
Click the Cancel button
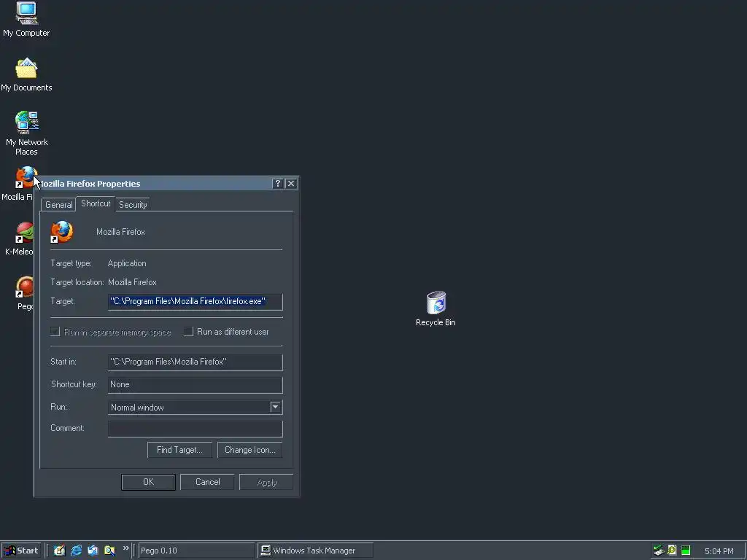point(207,482)
